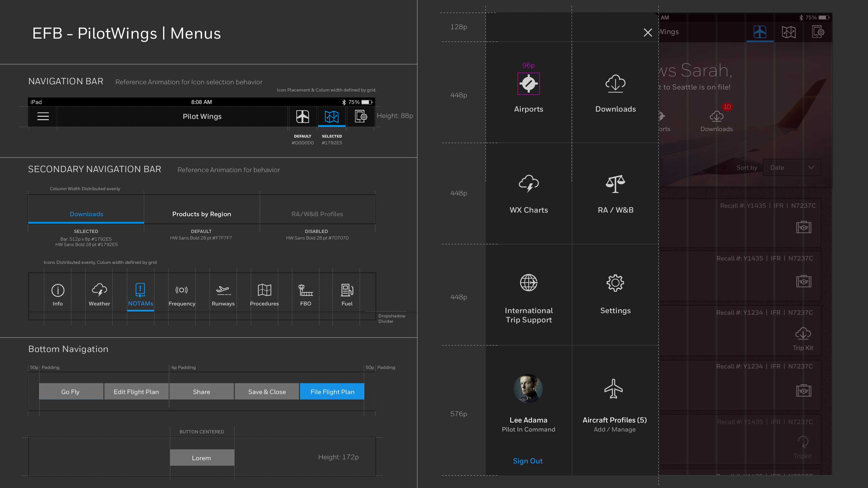Click the selected map icon in navigation bar
Screen dimensions: 868x488
coord(331,117)
